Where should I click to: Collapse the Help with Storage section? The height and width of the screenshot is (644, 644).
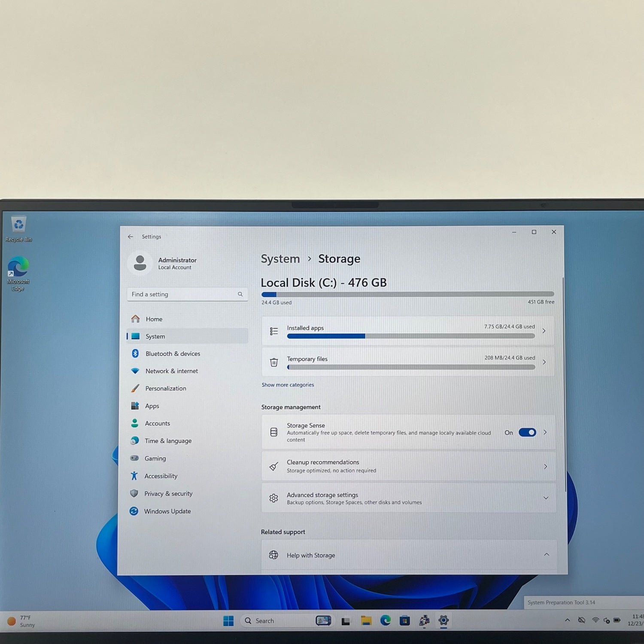coord(547,555)
